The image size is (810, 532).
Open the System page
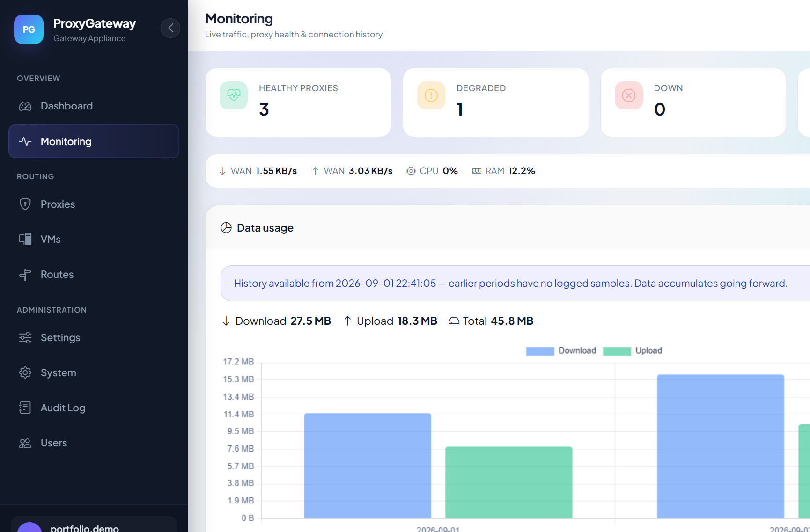pyautogui.click(x=94, y=373)
